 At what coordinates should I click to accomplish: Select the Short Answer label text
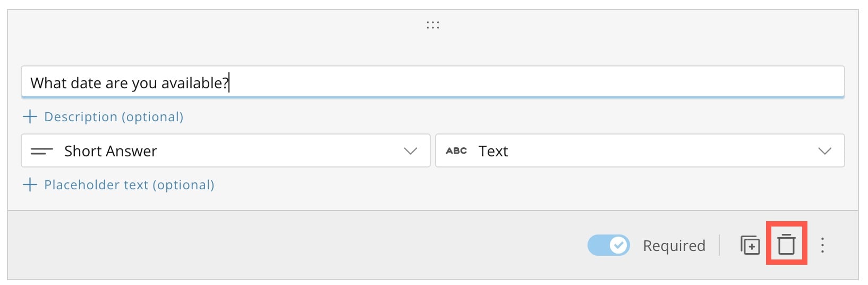110,152
